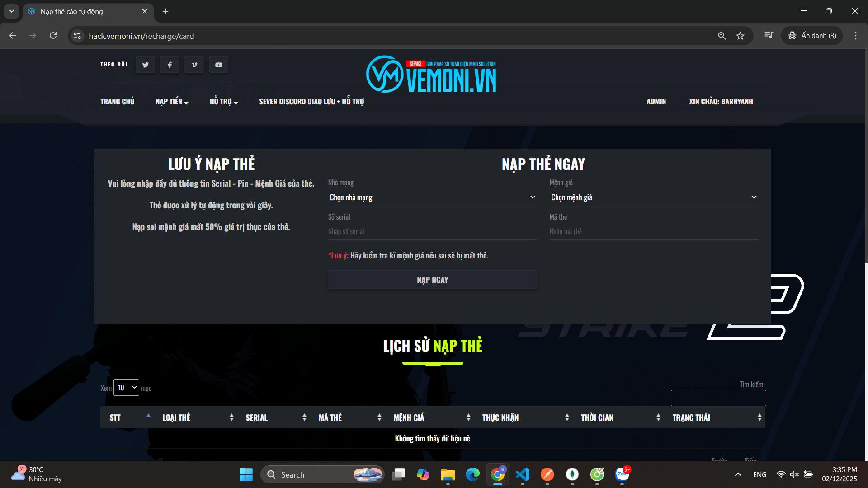The image size is (868, 488).
Task: Open the Twitter follow icon
Action: click(x=145, y=65)
